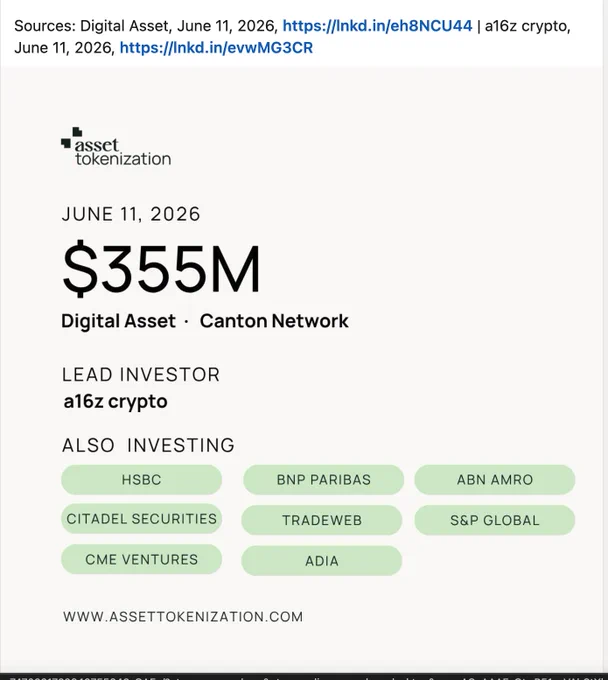608x680 pixels.
Task: Click the www.assettokenization.com footer text
Action: click(x=183, y=617)
